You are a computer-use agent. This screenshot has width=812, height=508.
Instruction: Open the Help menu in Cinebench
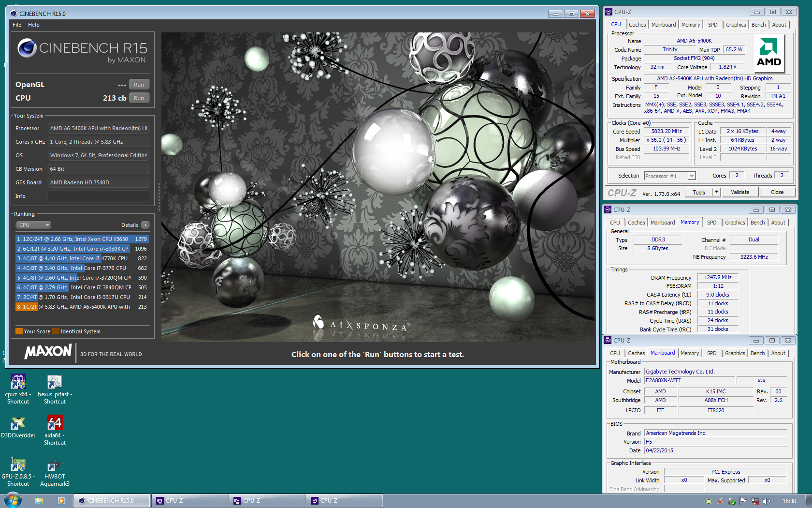34,25
